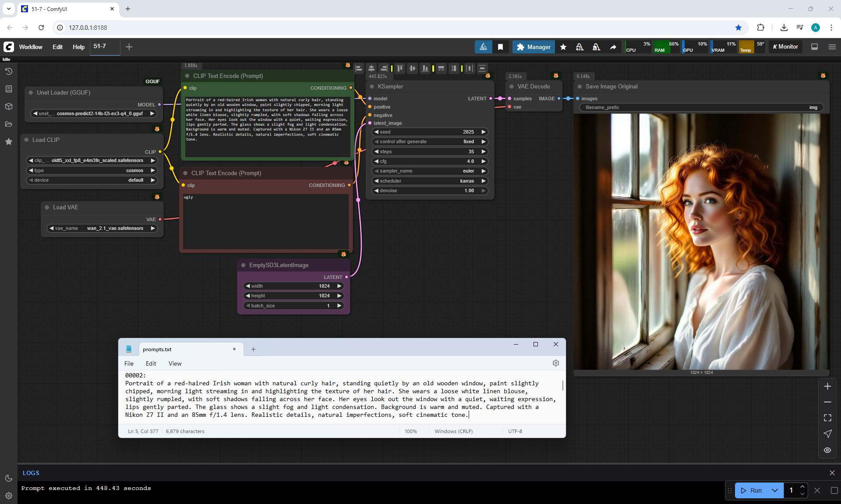Screen dimensions: 841x504
Task: Toggle link visibility eye icon
Action: 827,450
